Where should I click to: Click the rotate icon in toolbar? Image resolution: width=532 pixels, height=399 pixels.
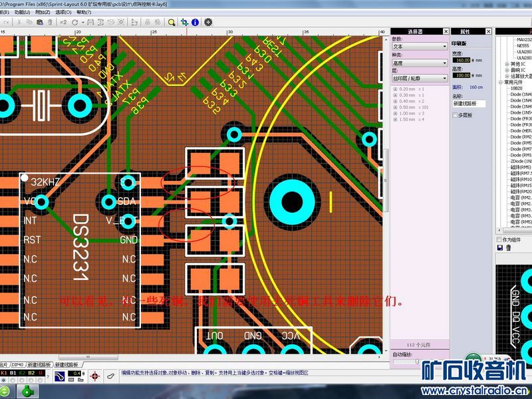pyautogui.click(x=75, y=22)
